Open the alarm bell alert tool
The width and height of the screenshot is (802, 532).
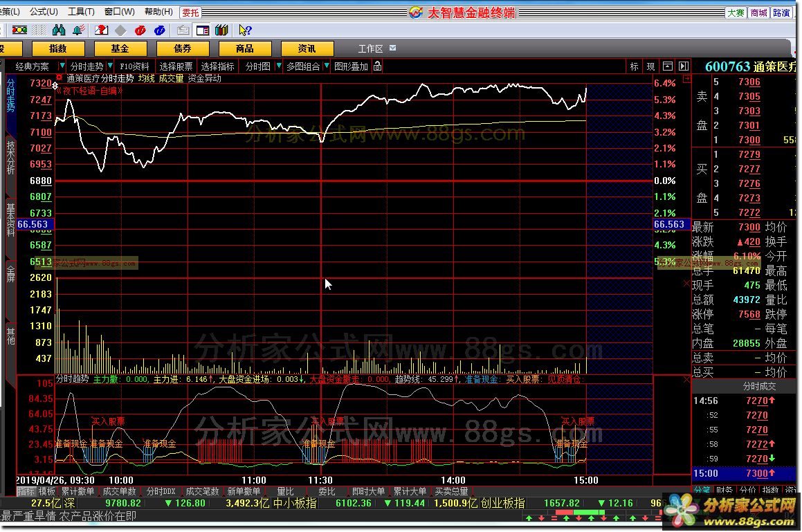click(x=78, y=30)
